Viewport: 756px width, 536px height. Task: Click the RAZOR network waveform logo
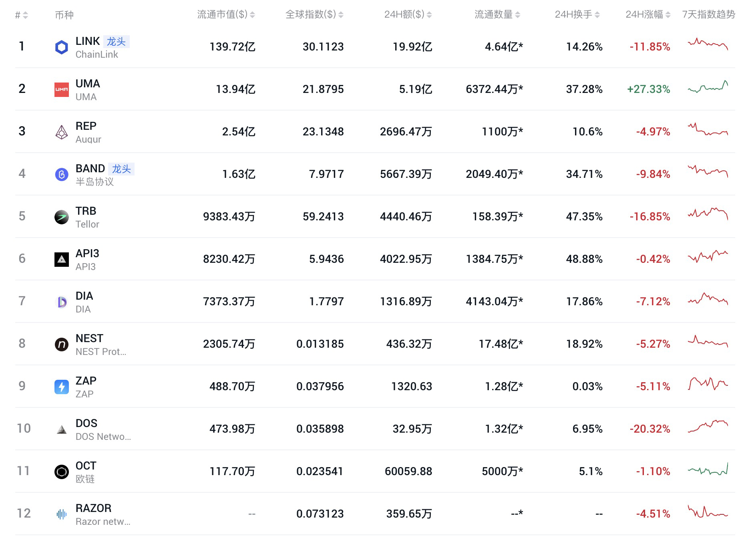[61, 514]
